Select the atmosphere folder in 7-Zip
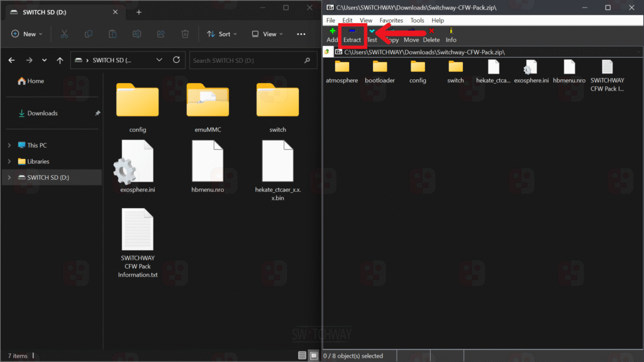This screenshot has width=644, height=362. (341, 72)
